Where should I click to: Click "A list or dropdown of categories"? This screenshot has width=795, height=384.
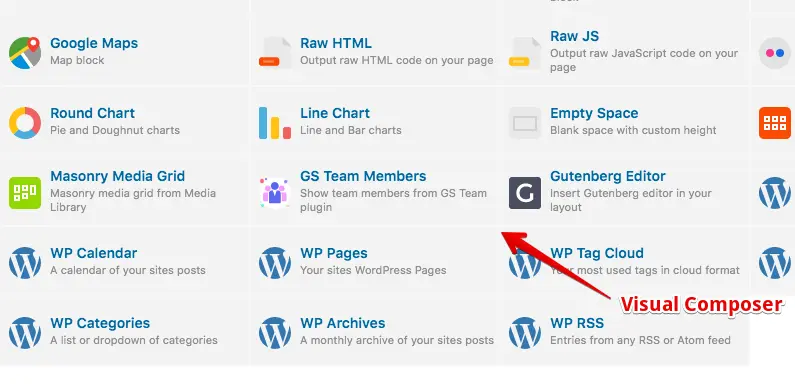tap(133, 340)
